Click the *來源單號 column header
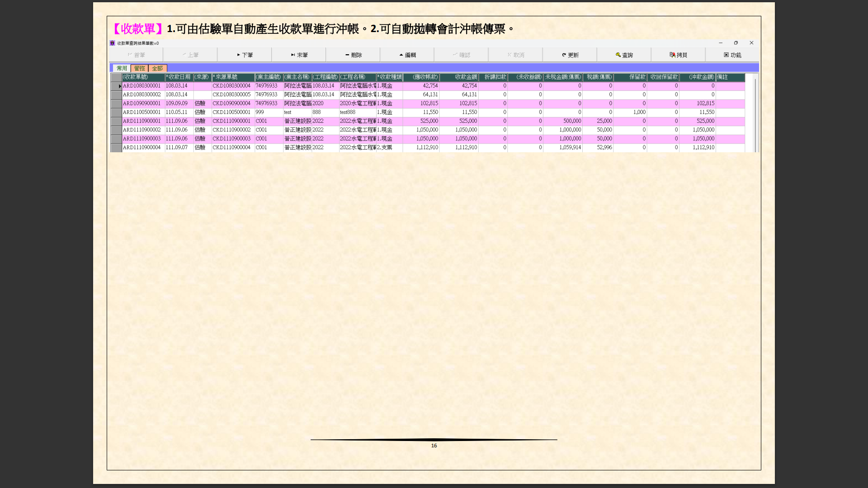The width and height of the screenshot is (868, 488). pos(233,77)
